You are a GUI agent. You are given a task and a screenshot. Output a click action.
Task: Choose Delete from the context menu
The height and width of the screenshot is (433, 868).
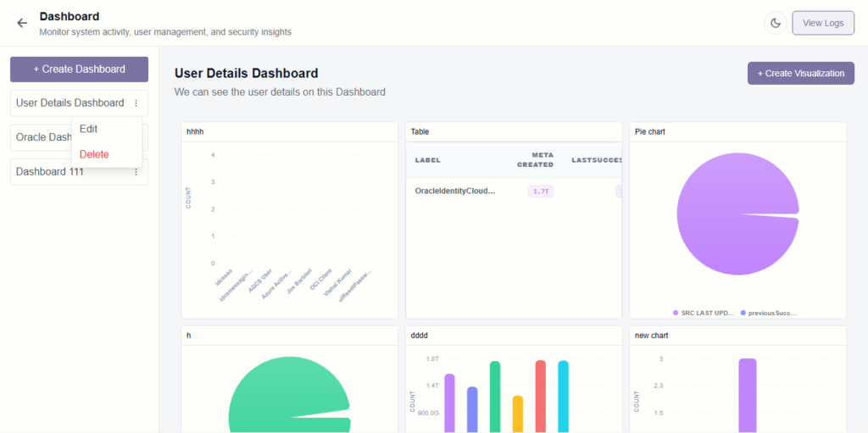[x=94, y=154]
